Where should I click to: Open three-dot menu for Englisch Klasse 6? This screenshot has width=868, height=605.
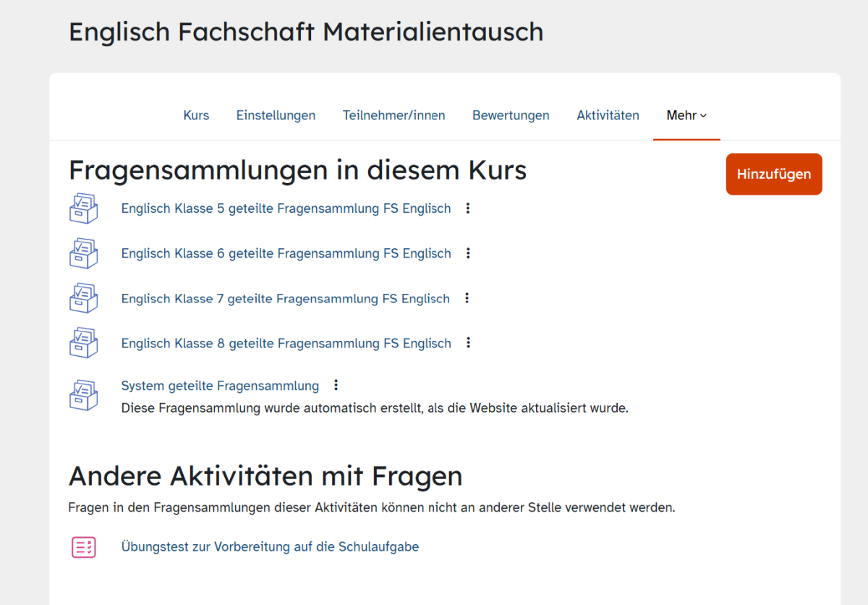point(468,253)
